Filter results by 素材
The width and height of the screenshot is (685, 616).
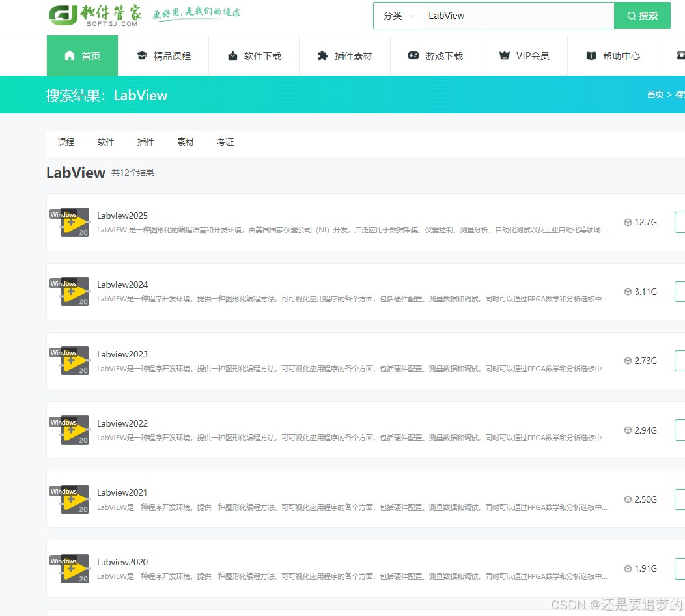click(x=185, y=142)
